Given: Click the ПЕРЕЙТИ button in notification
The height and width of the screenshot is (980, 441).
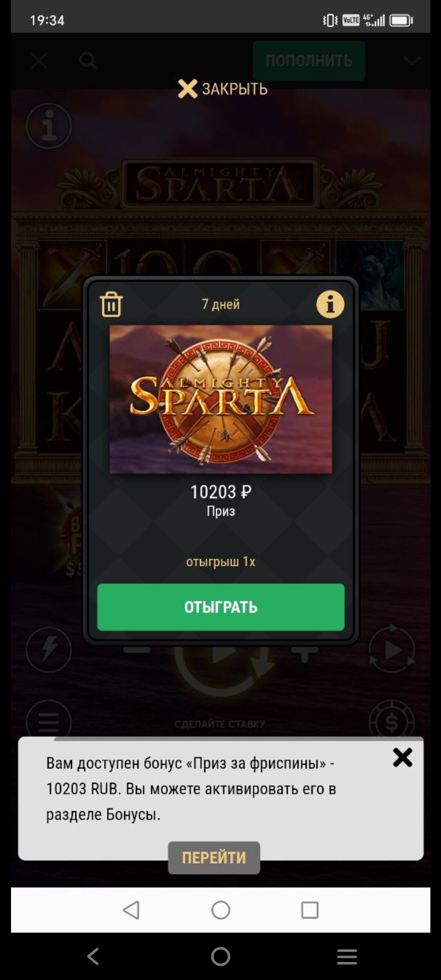Looking at the screenshot, I should tap(214, 857).
